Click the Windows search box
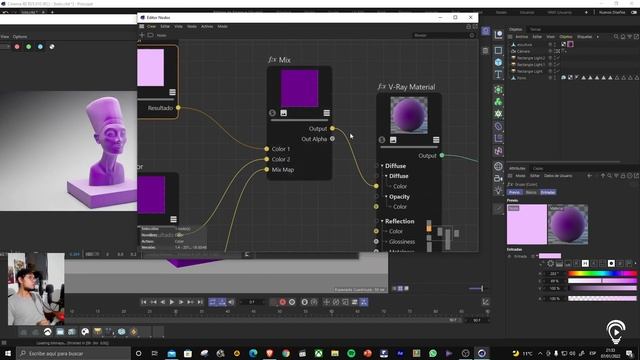640x360 pixels. (73, 353)
